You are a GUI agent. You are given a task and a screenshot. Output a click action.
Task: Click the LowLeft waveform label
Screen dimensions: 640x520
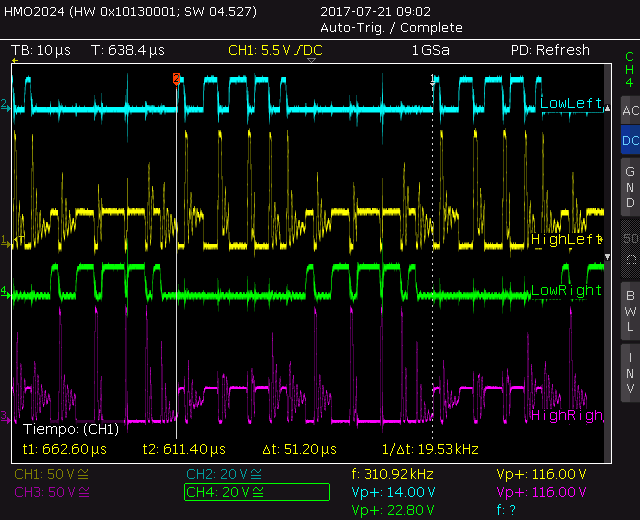click(x=571, y=103)
